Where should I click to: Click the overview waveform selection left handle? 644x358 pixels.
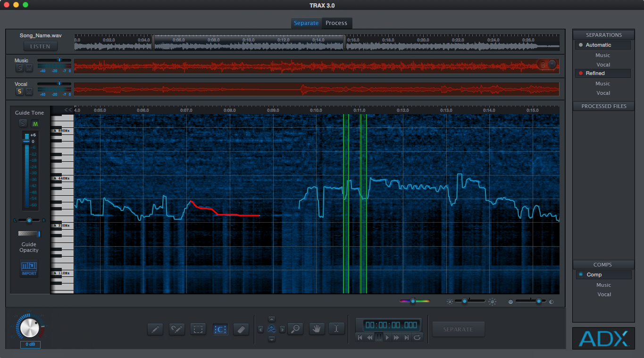coord(153,42)
